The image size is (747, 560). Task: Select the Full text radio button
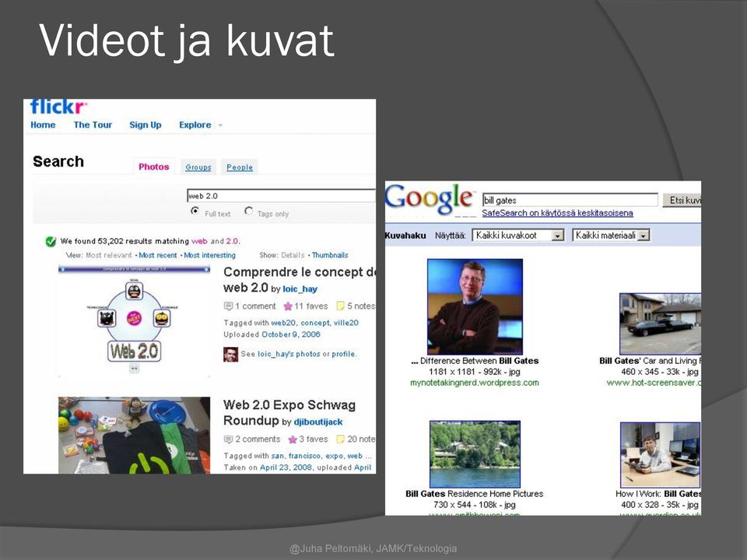195,211
